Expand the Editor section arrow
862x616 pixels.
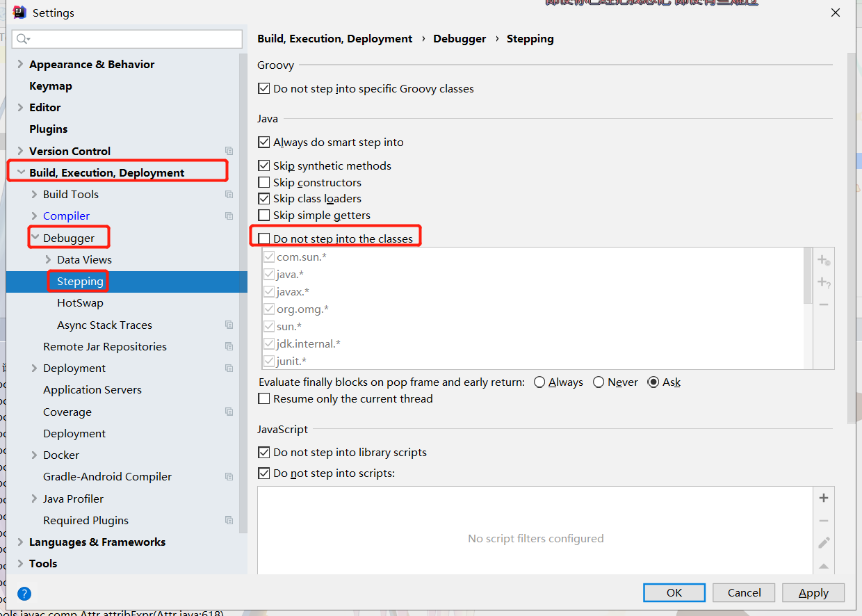[20, 107]
